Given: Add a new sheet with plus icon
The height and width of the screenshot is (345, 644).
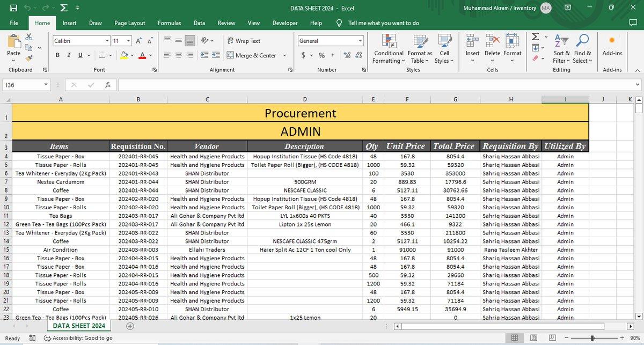Looking at the screenshot, I should coord(130,326).
